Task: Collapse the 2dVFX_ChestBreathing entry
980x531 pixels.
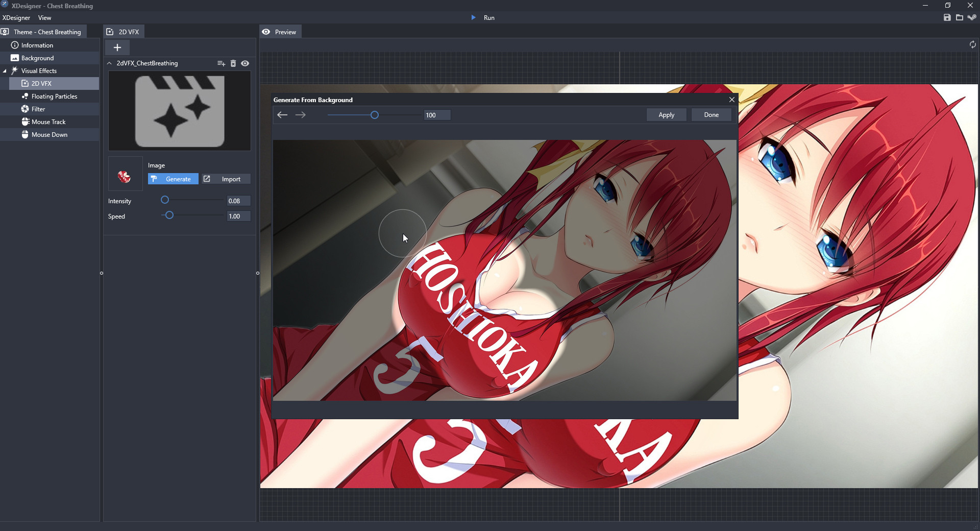Action: pos(109,63)
